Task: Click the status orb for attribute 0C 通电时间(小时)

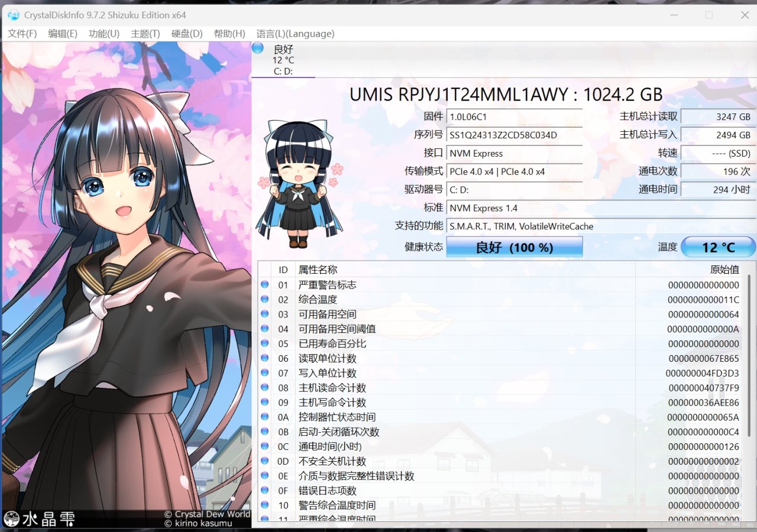Action: point(264,446)
